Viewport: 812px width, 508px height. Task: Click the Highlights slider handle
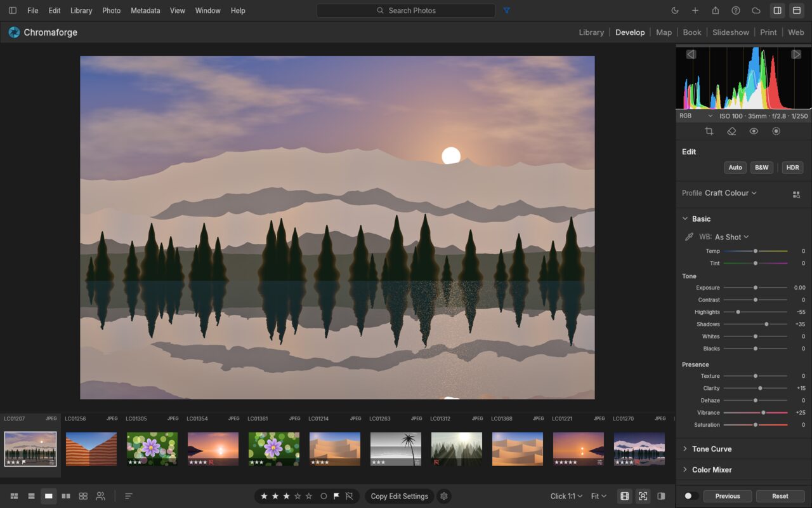(738, 312)
